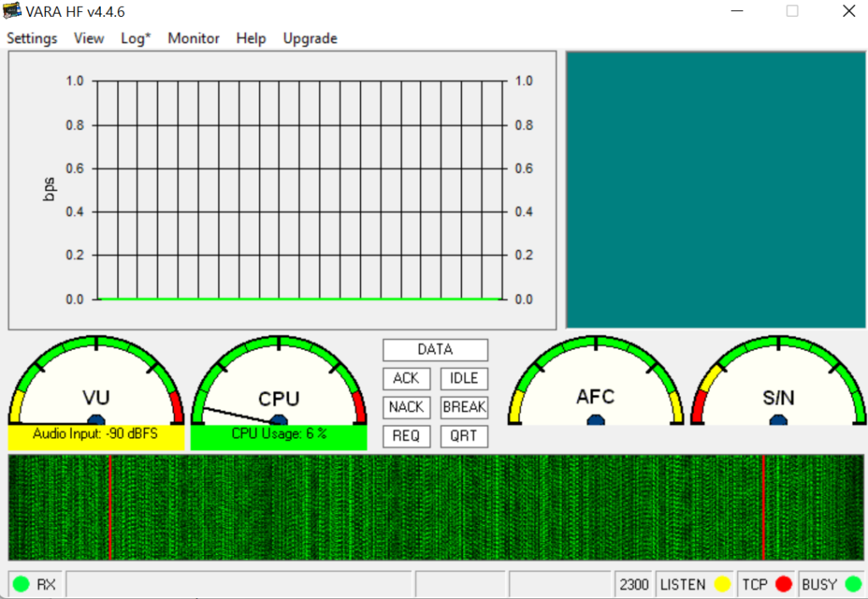Click the CPU usage gauge
868x599 pixels.
[279, 385]
